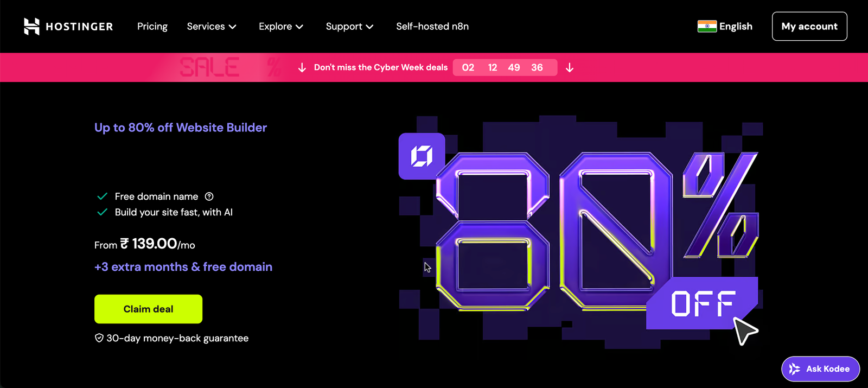Click the SALE % graphic in the pink banner
The width and height of the screenshot is (868, 388).
tap(231, 67)
